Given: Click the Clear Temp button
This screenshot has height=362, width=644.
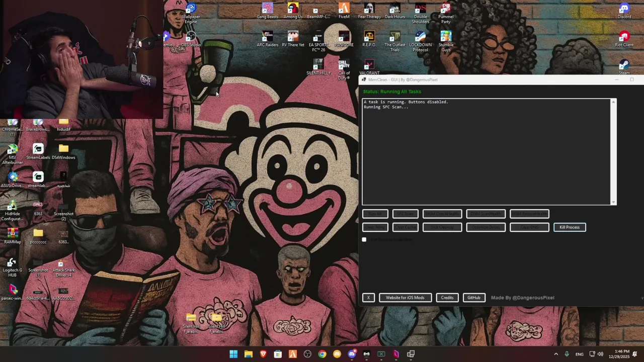Looking at the screenshot, I should pyautogui.click(x=375, y=227).
